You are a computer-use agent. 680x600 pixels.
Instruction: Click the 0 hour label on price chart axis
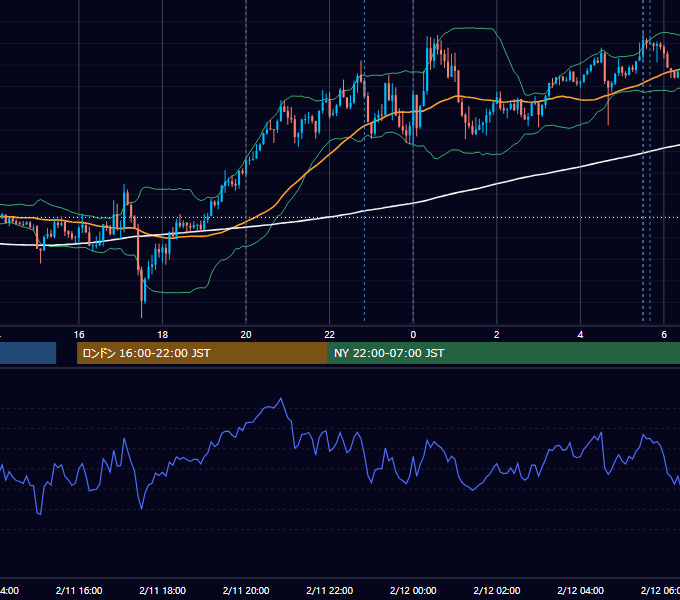413,335
